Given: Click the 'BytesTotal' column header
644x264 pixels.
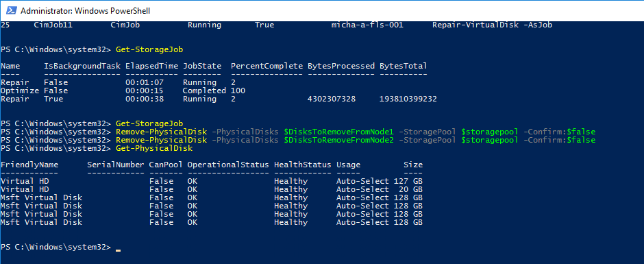Looking at the screenshot, I should 404,66.
